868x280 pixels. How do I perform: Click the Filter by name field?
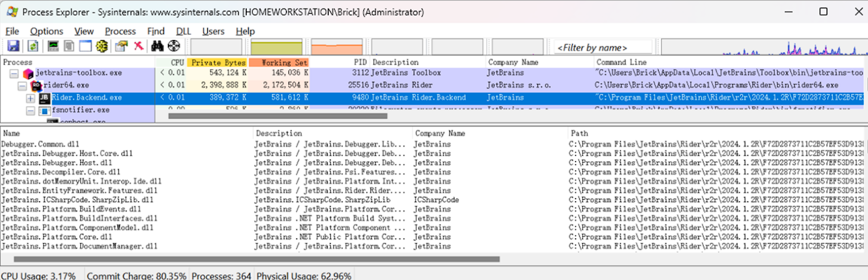(603, 48)
